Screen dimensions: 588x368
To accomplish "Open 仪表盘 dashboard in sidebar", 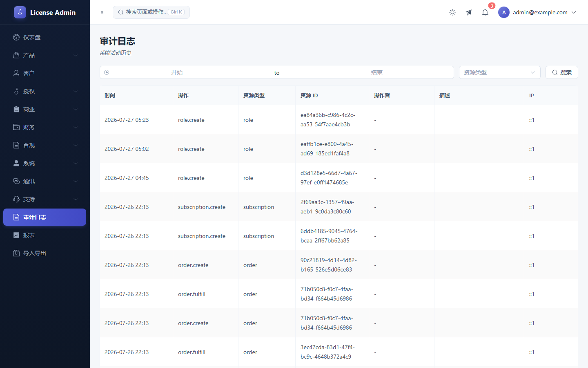I will point(45,37).
